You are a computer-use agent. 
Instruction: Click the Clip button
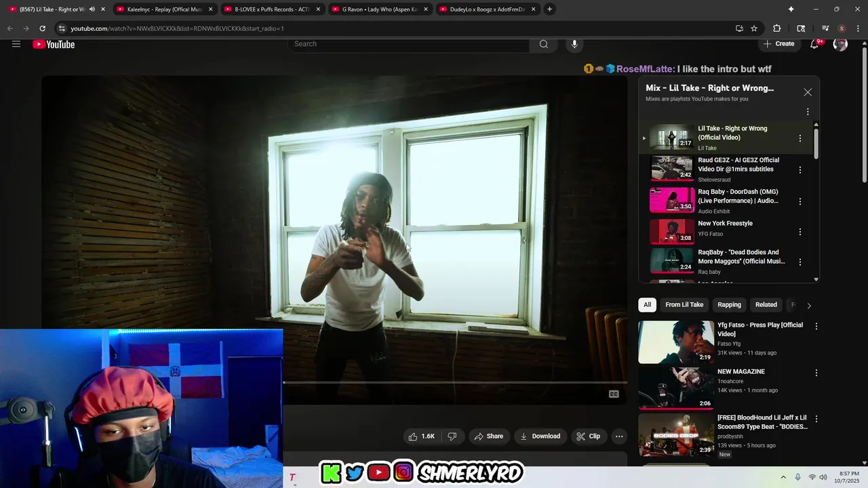(x=589, y=436)
